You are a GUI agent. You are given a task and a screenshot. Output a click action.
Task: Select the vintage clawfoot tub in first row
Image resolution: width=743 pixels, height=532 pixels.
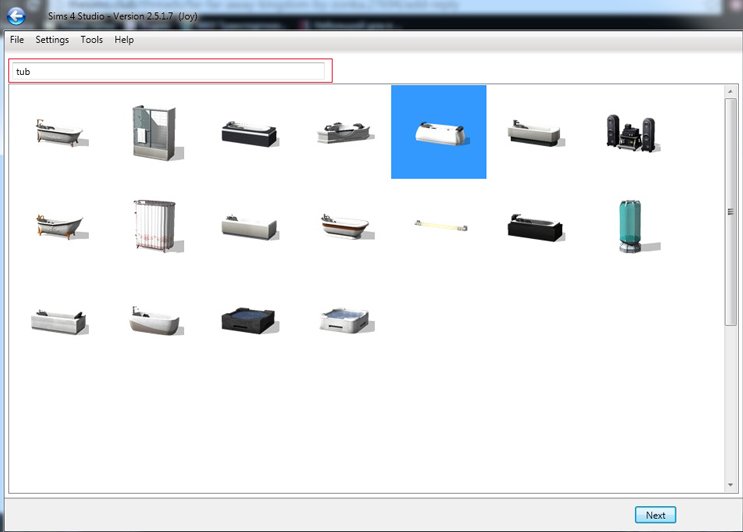[x=58, y=133]
